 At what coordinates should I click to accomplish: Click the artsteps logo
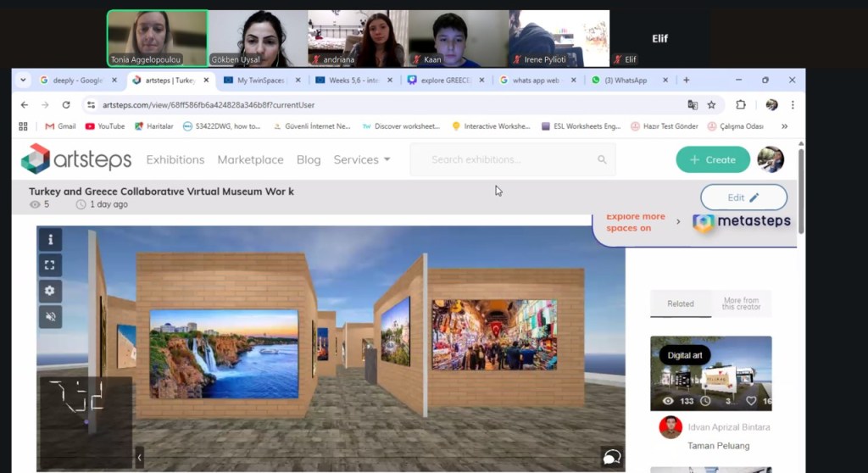pyautogui.click(x=76, y=159)
